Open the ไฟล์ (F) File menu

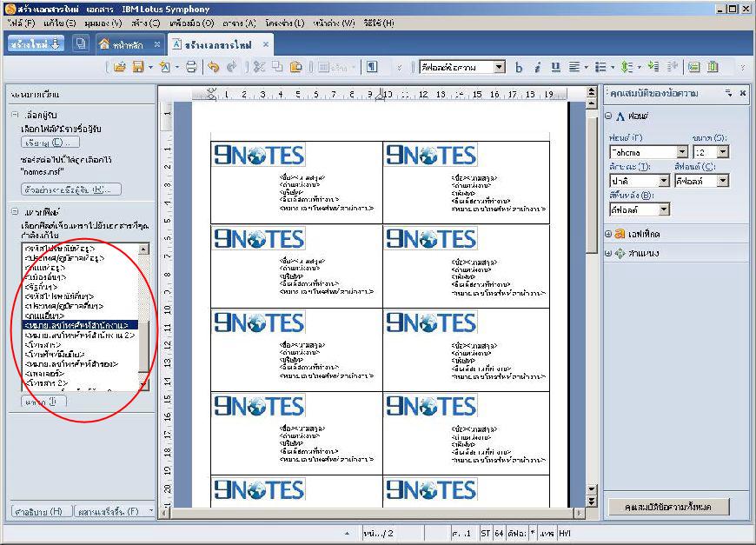pos(22,23)
